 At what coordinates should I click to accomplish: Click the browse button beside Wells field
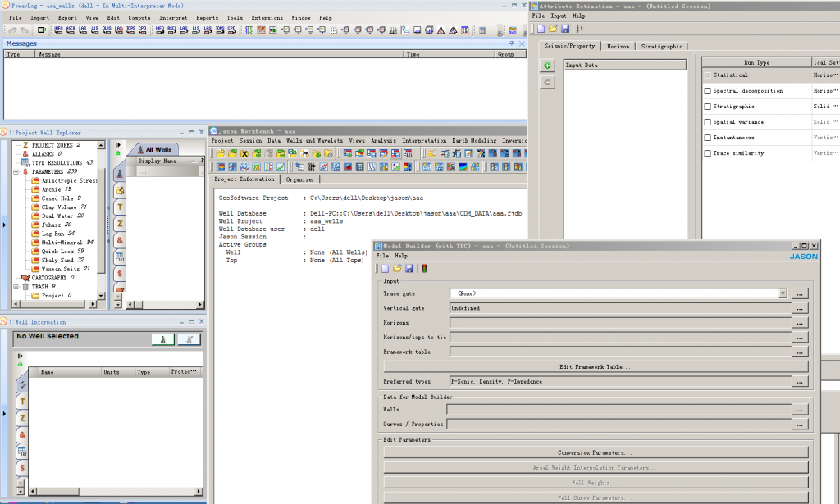click(x=800, y=410)
